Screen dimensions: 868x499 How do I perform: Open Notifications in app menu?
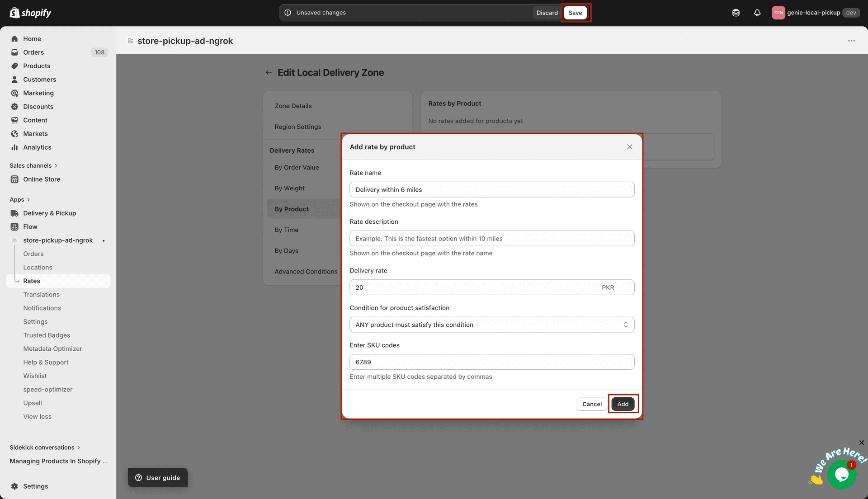(x=42, y=308)
